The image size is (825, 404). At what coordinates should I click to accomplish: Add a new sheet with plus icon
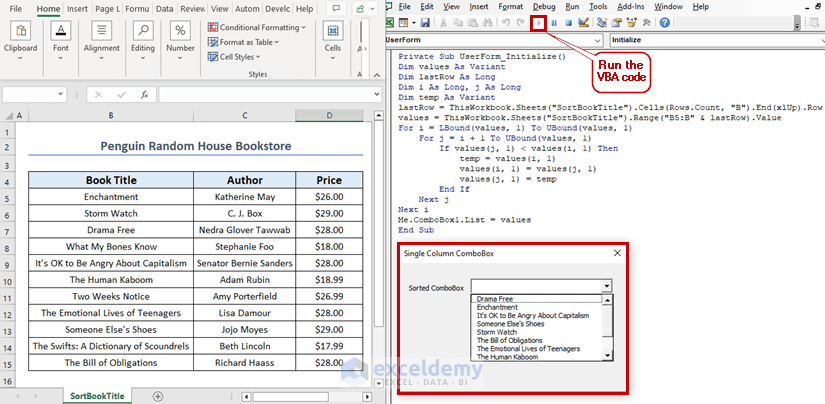click(x=157, y=397)
